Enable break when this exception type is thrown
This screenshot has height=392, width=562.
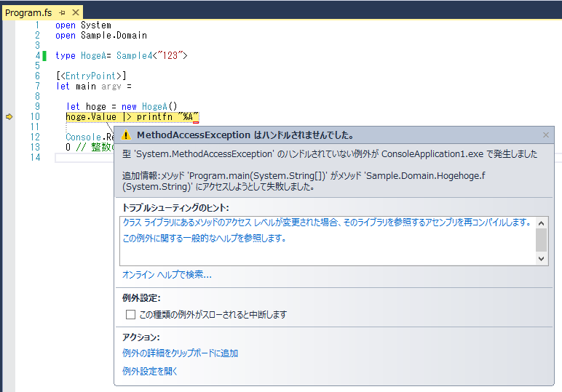pyautogui.click(x=130, y=315)
